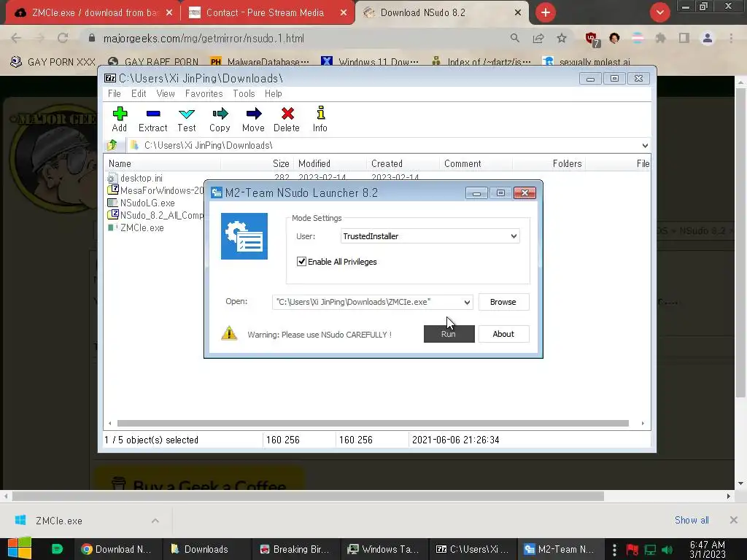The image size is (747, 560).
Task: Open Chrome three-dot menu
Action: tap(731, 38)
